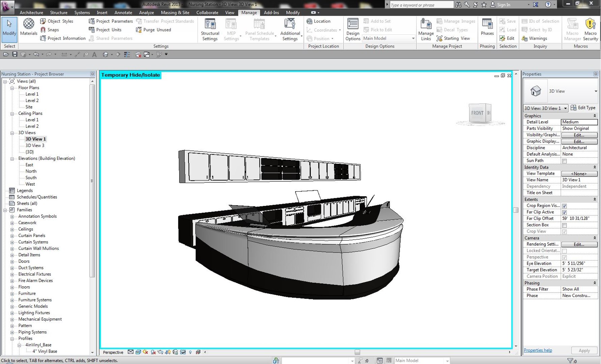Open Manage Links
Screen dimensions: 601x364
pos(426,30)
